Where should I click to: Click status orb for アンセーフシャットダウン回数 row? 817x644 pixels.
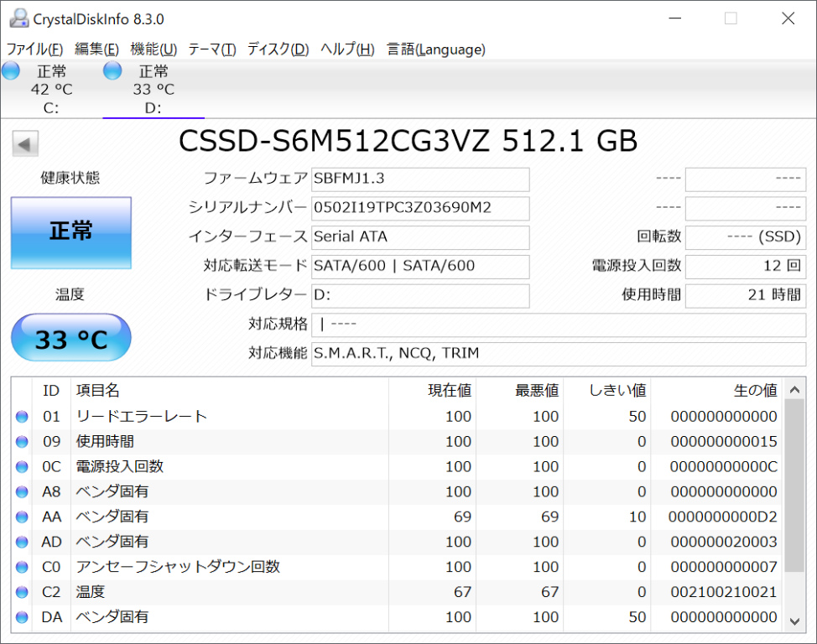pos(22,568)
